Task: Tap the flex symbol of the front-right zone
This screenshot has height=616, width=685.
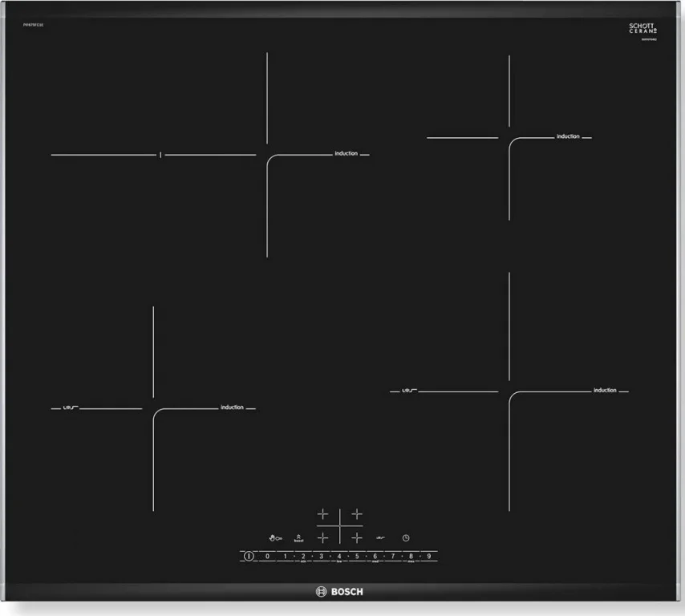Action: coord(409,391)
